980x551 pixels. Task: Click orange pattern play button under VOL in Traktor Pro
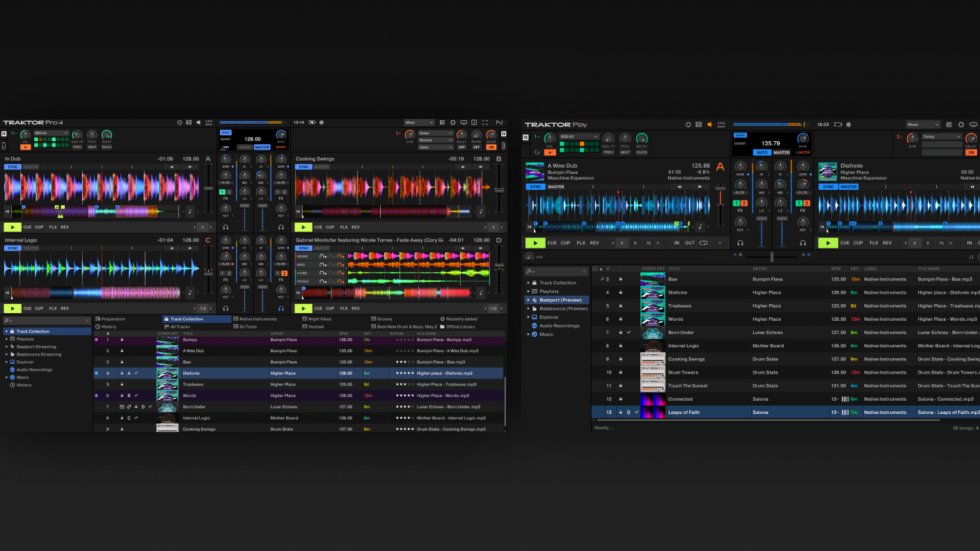pos(26,147)
